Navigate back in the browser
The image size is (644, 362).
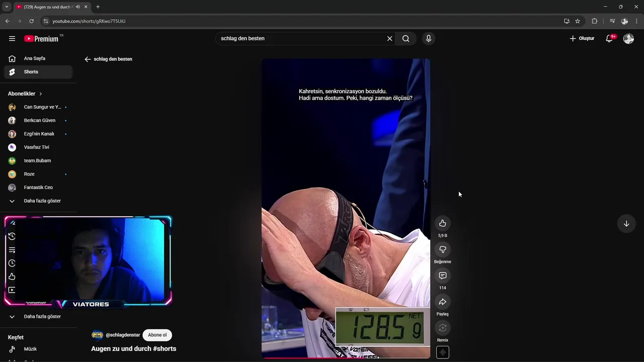pos(7,21)
